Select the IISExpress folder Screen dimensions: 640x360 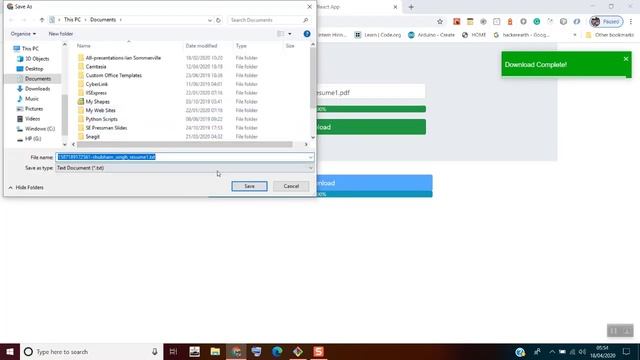click(96, 93)
